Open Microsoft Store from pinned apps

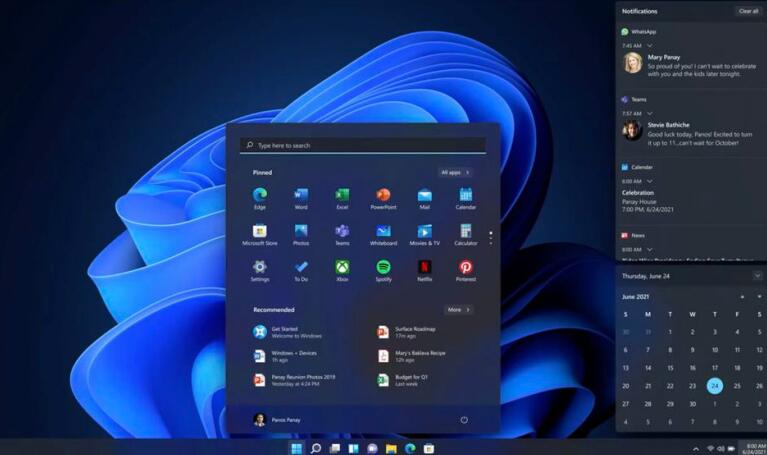[x=260, y=232]
